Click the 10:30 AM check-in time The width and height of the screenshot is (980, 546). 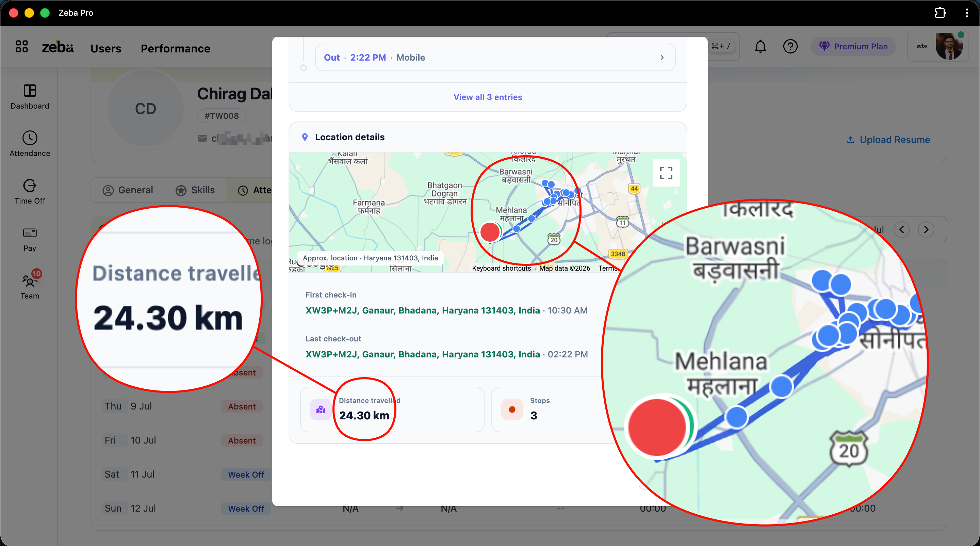567,310
